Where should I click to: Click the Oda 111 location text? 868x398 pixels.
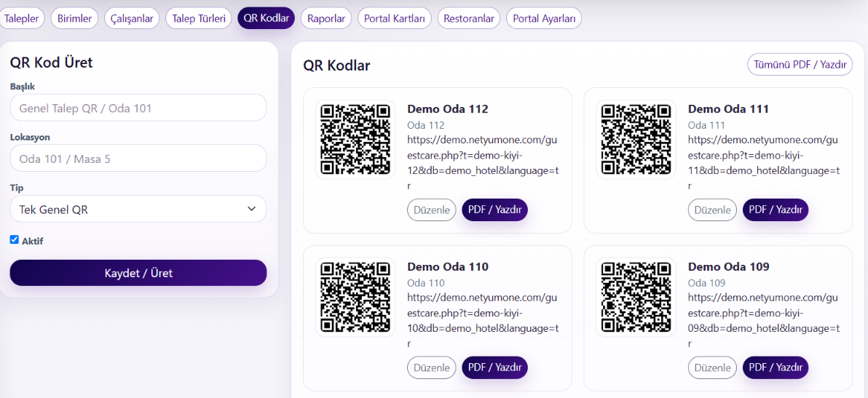pyautogui.click(x=706, y=125)
